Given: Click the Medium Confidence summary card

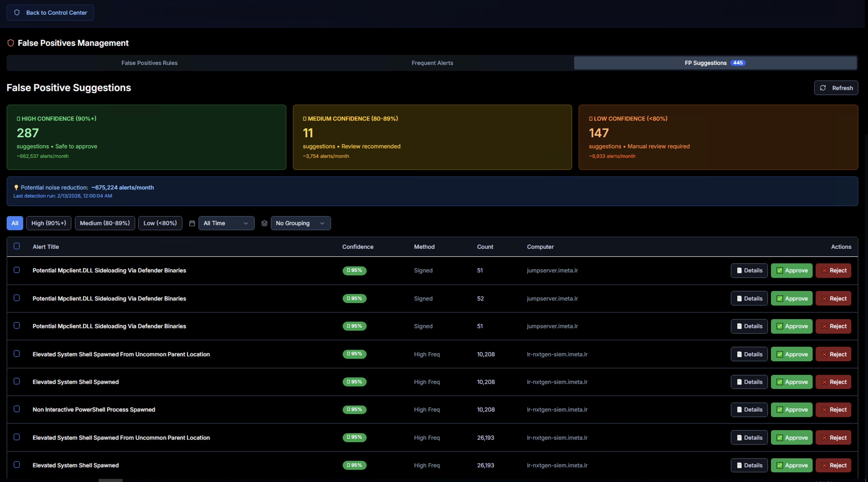Looking at the screenshot, I should pos(432,137).
